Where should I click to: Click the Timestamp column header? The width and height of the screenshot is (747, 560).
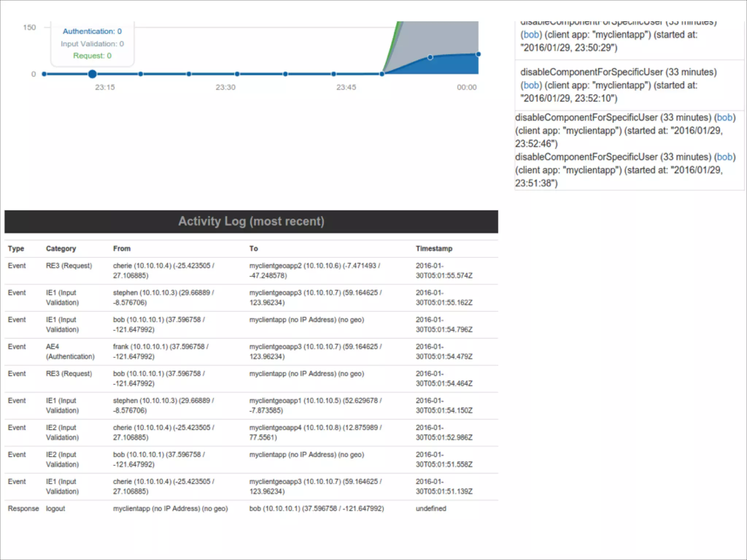tap(434, 249)
